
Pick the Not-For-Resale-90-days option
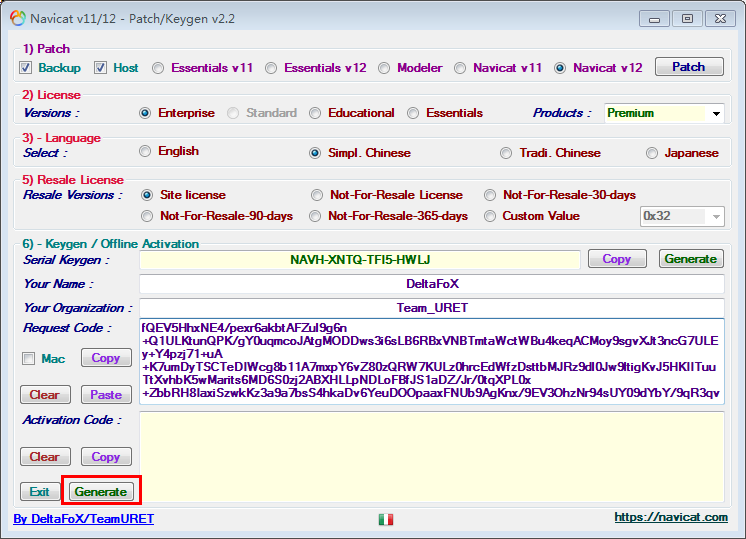point(147,216)
